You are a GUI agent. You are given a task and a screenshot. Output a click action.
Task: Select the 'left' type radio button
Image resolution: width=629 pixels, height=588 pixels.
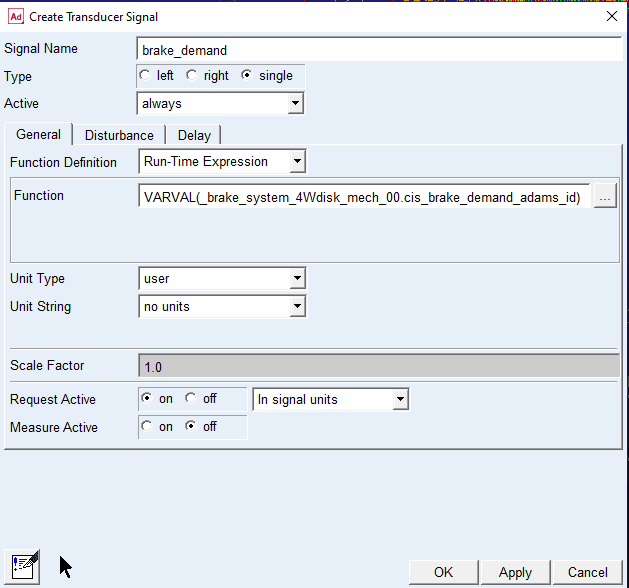click(145, 75)
